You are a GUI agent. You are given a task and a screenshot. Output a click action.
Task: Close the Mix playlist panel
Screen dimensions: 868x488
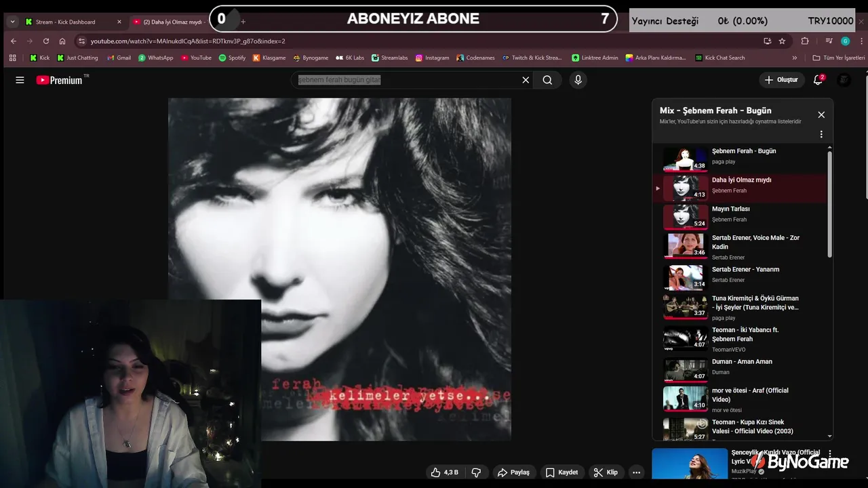821,115
